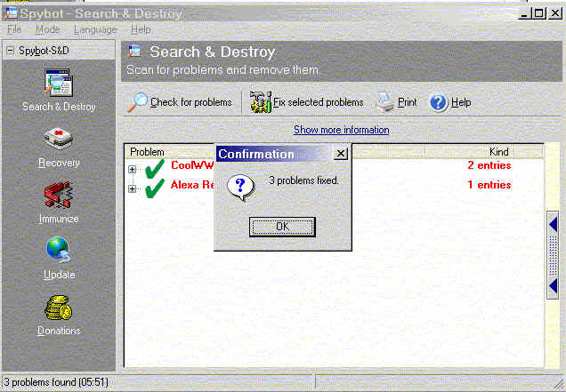Open the Immunize section icon
Image resolution: width=566 pixels, height=392 pixels.
pos(58,195)
